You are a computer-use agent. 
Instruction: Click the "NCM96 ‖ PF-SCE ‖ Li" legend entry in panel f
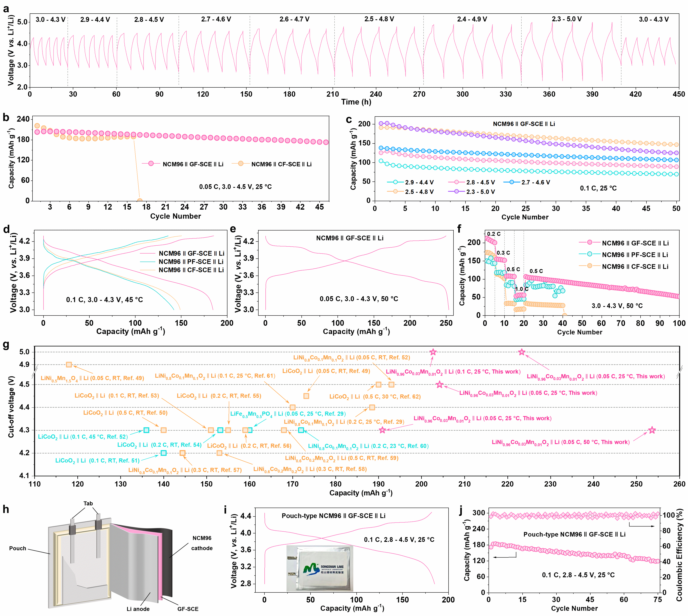click(x=624, y=255)
